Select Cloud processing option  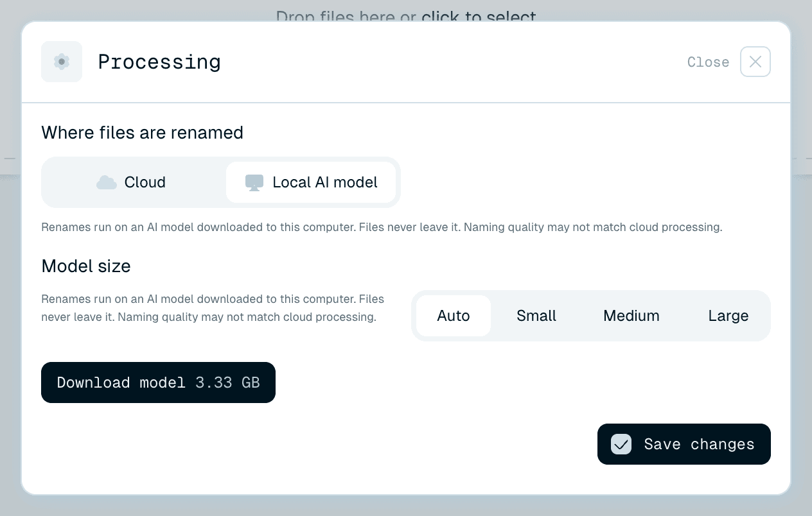pos(134,182)
